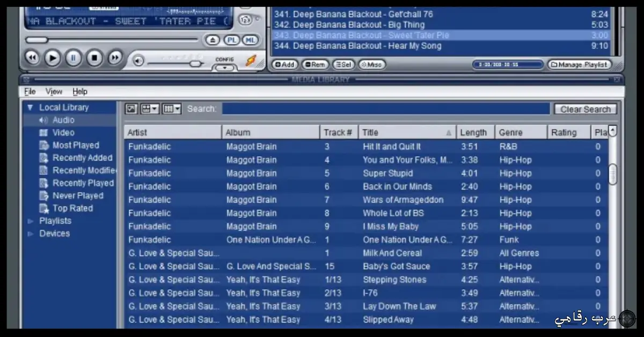This screenshot has width=644, height=337.
Task: Click into the Search input field
Action: [386, 109]
